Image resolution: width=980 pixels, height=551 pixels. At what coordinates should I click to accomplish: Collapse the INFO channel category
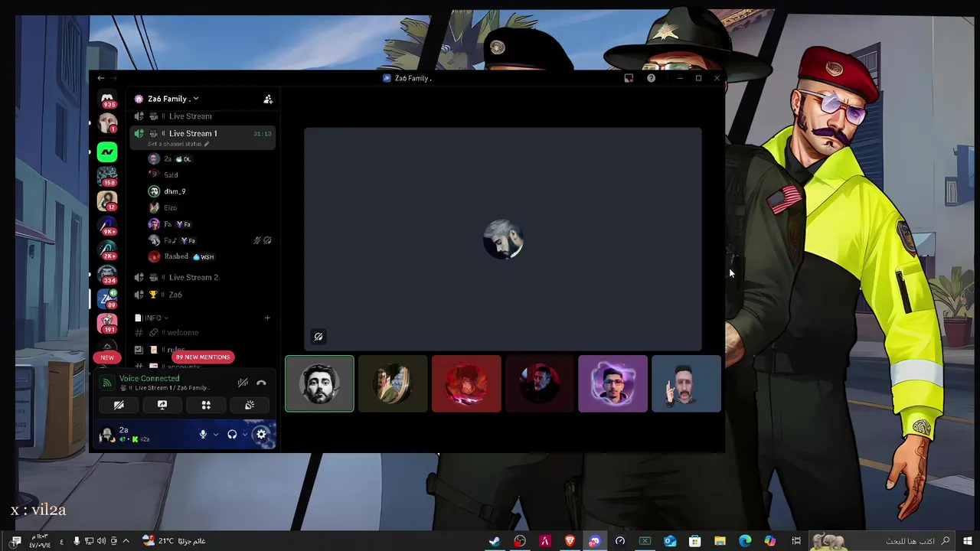(152, 318)
